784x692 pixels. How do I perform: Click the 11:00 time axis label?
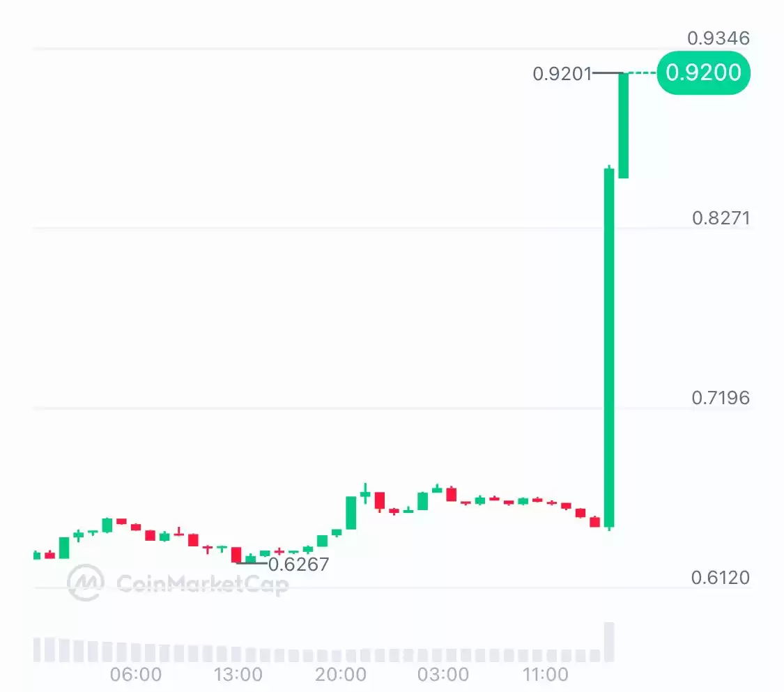tap(545, 675)
